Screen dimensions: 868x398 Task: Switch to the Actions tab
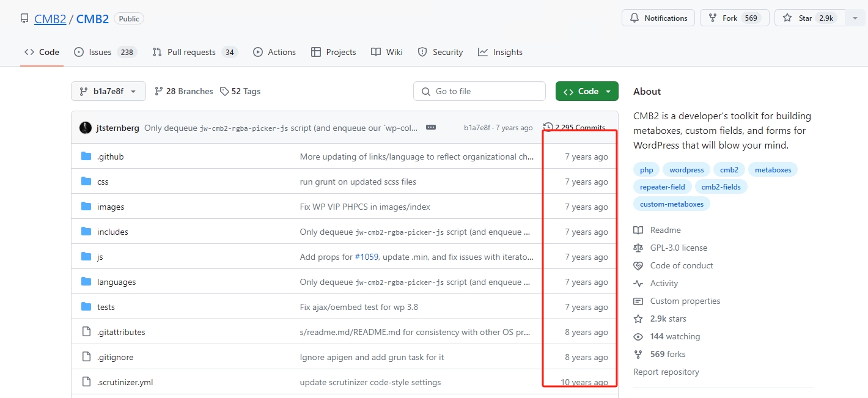tap(274, 52)
